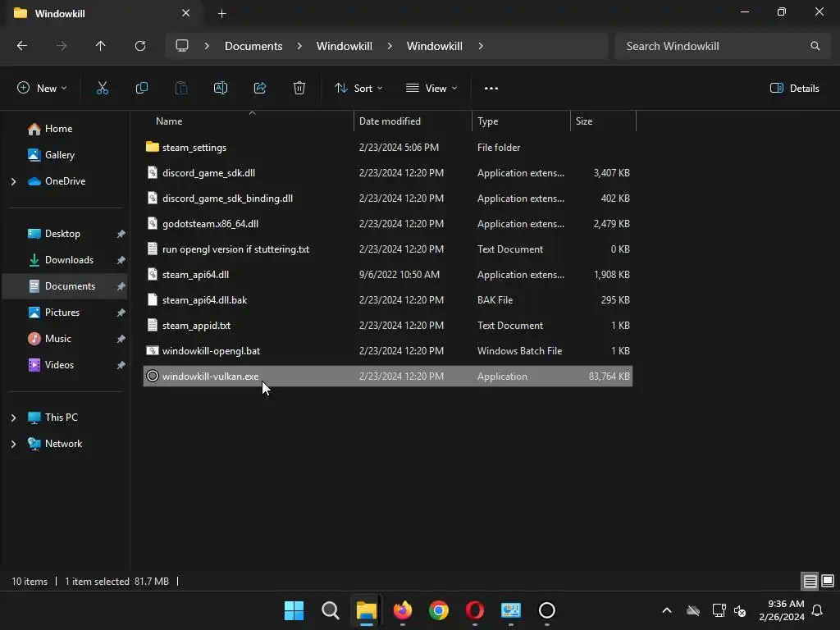840x630 pixels.
Task: Open a new tab with plus button
Action: tap(221, 14)
